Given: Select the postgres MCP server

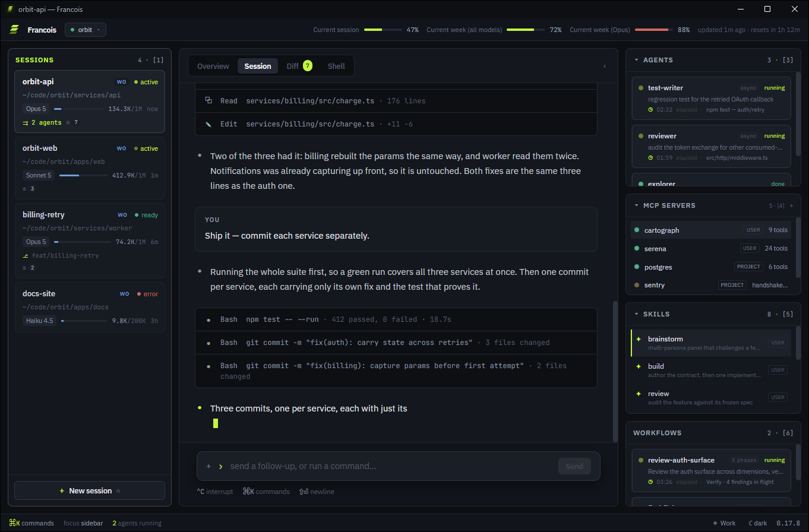Looking at the screenshot, I should pyautogui.click(x=711, y=267).
